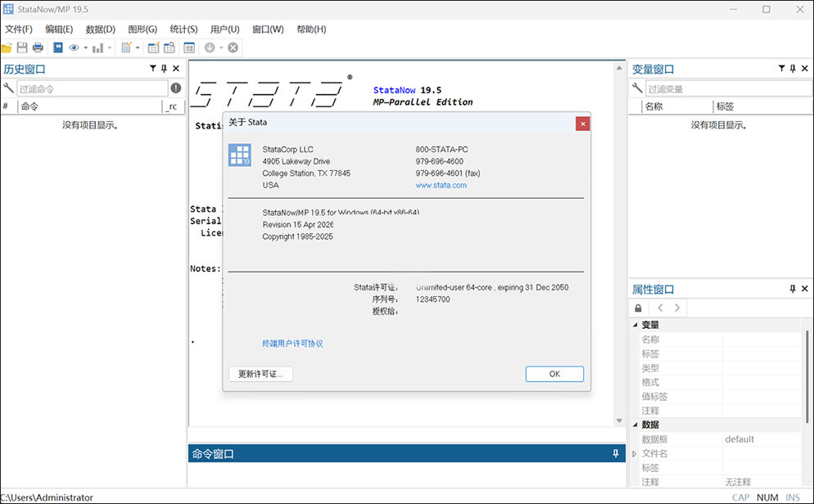
Task: Click filter funnel in 变量窗口 header
Action: pos(781,69)
